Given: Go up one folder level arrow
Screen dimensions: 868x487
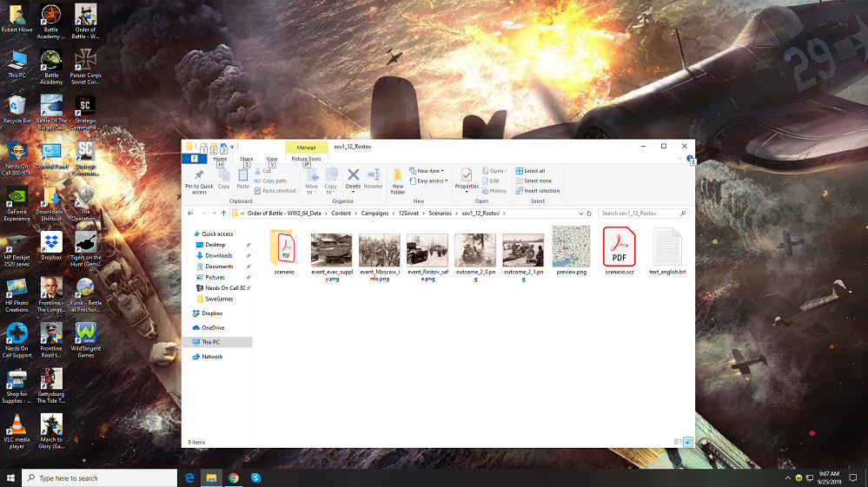Looking at the screenshot, I should [223, 214].
